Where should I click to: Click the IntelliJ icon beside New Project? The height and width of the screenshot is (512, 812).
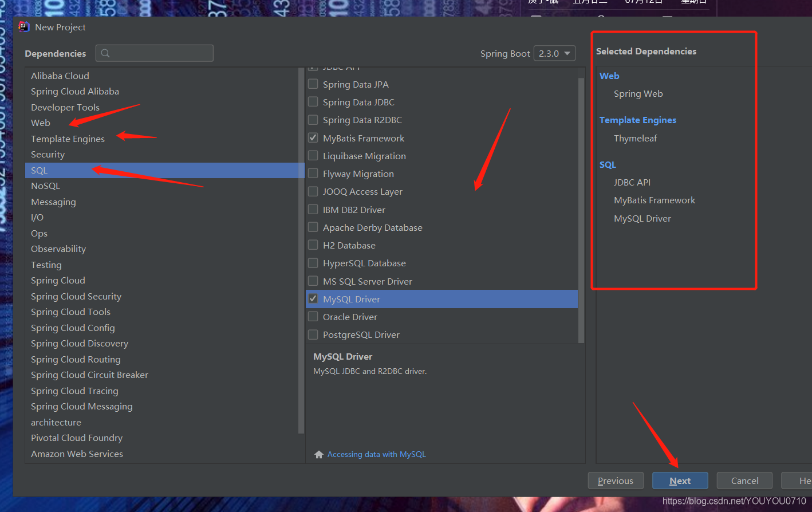(23, 27)
